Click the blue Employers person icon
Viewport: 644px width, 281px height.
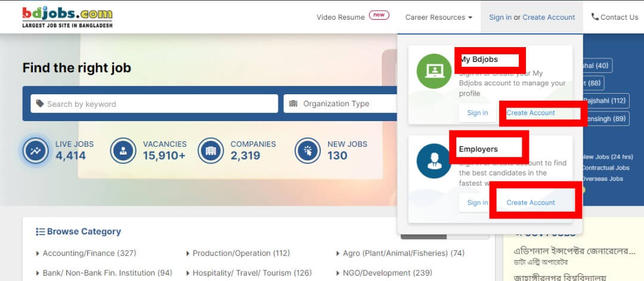[x=434, y=161]
